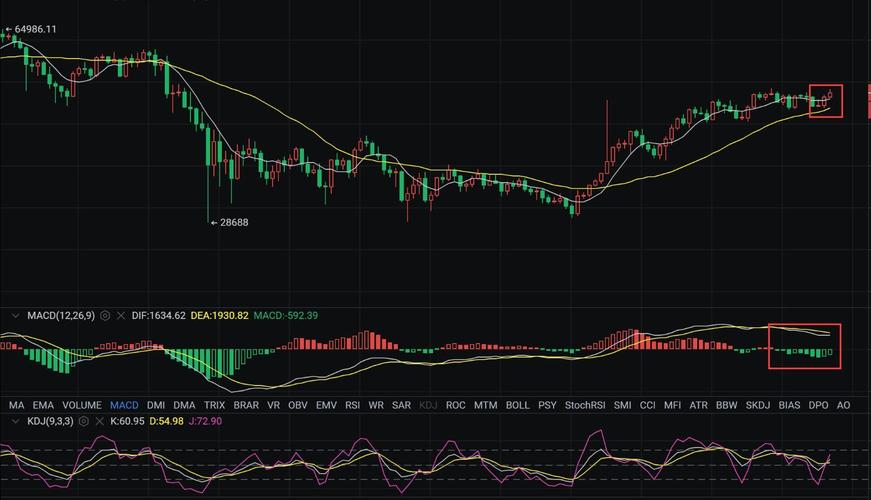Toggle the highlighted KDJ indicator off
The width and height of the screenshot is (871, 500).
pos(428,405)
